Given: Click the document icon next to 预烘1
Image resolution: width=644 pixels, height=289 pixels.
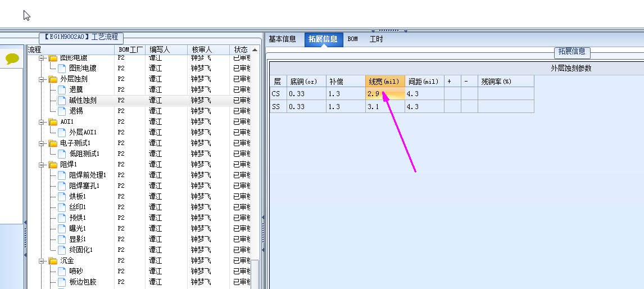Looking at the screenshot, I should 62,218.
